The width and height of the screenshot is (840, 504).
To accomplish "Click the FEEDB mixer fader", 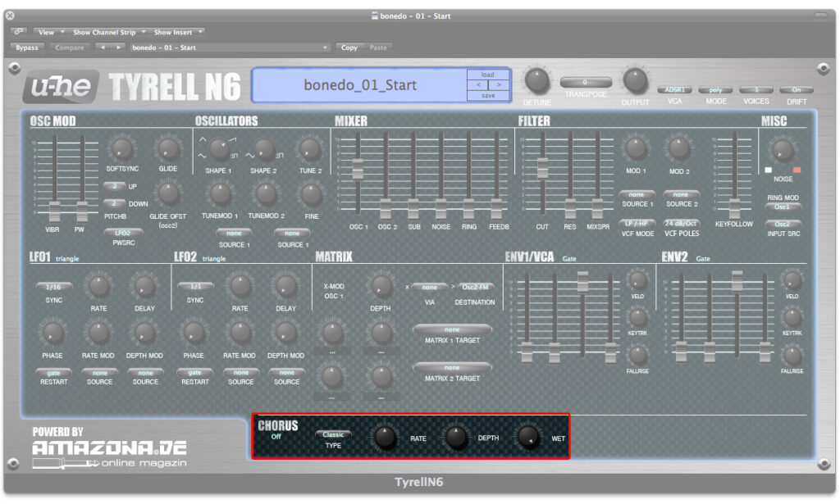I will click(x=496, y=209).
